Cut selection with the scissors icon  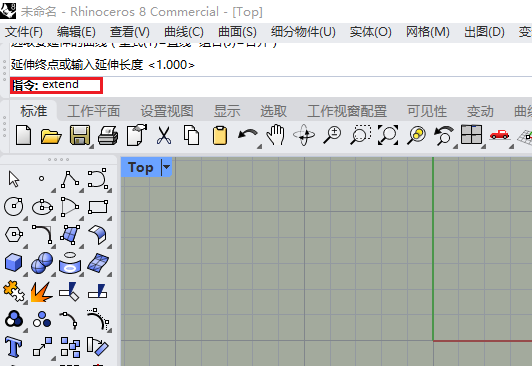click(x=164, y=135)
